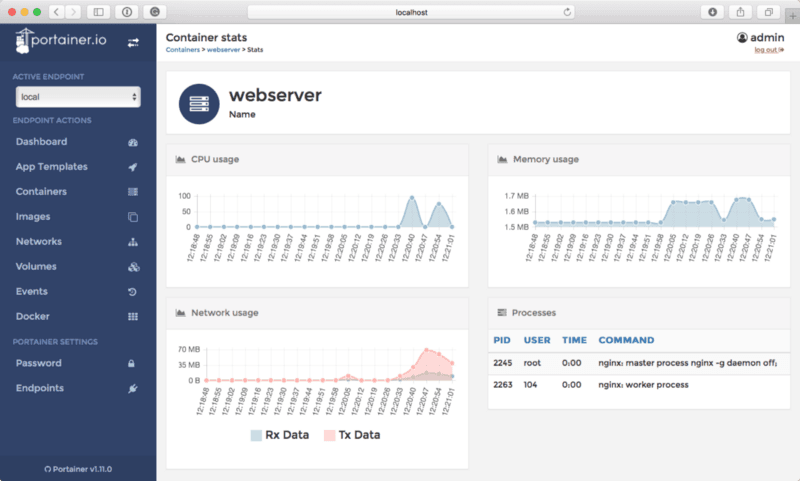Click the Volumes cubes icon
Screen dimensions: 800x481
point(133,267)
